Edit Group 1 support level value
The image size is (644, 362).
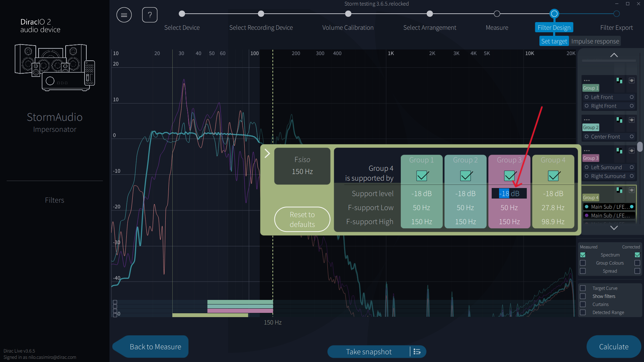coord(421,194)
